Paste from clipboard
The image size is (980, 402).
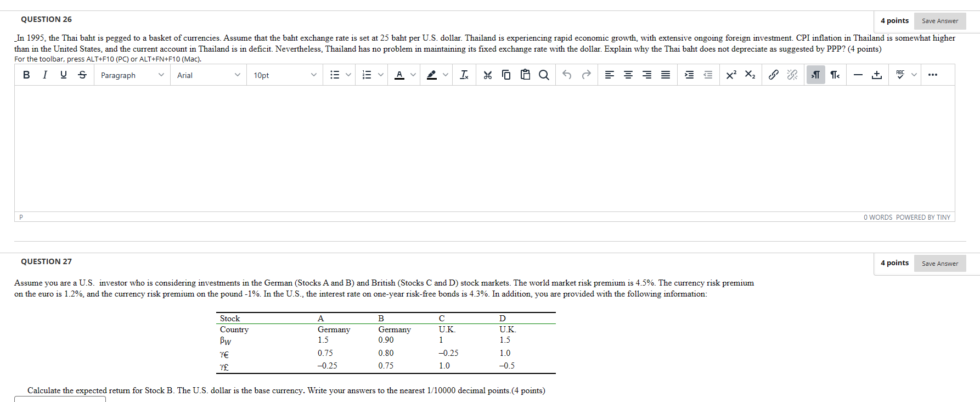click(525, 75)
